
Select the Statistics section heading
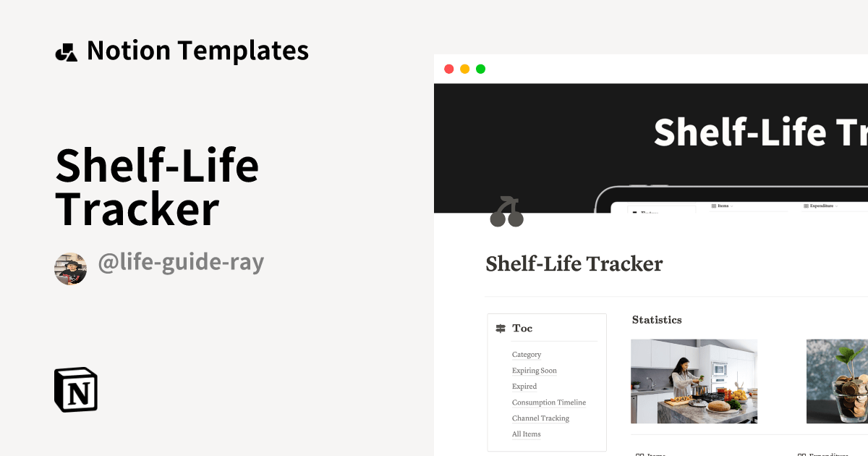click(657, 319)
